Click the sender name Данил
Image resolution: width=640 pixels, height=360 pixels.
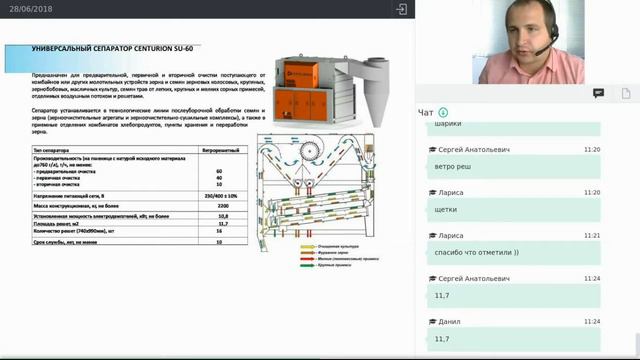(449, 322)
